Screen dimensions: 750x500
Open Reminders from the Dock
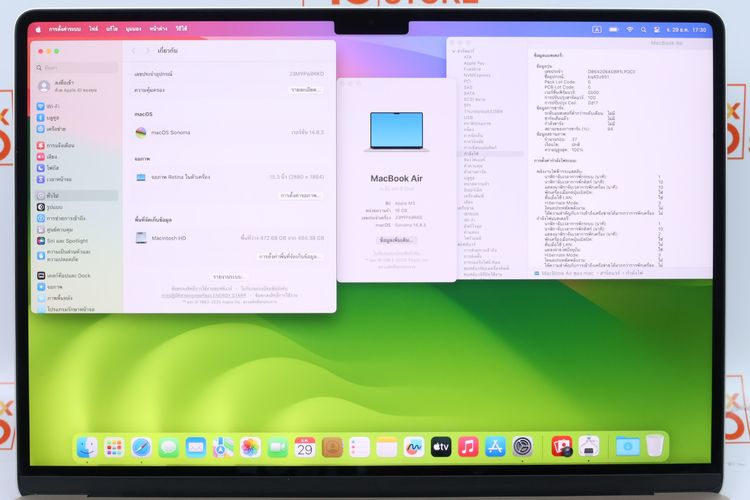point(359,447)
